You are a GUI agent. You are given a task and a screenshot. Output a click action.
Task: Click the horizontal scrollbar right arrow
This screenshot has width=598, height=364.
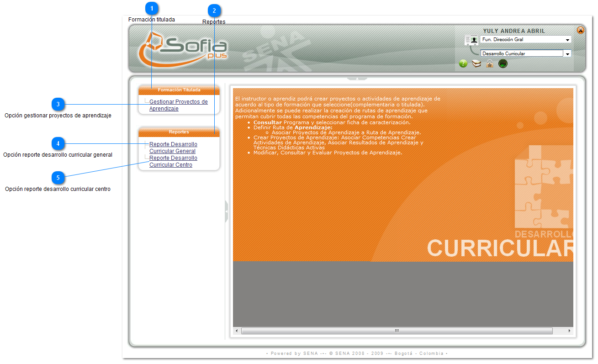[x=569, y=331]
